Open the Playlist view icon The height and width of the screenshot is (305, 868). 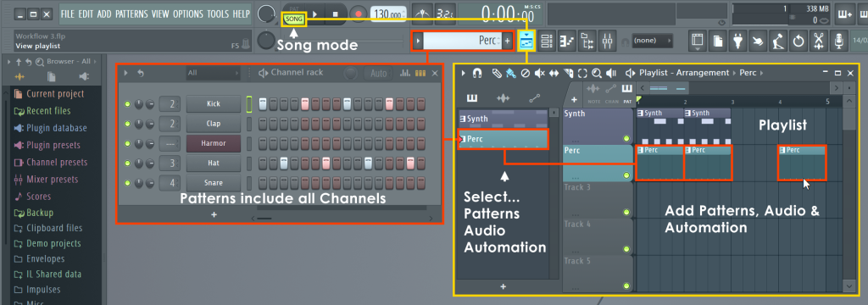coord(526,41)
